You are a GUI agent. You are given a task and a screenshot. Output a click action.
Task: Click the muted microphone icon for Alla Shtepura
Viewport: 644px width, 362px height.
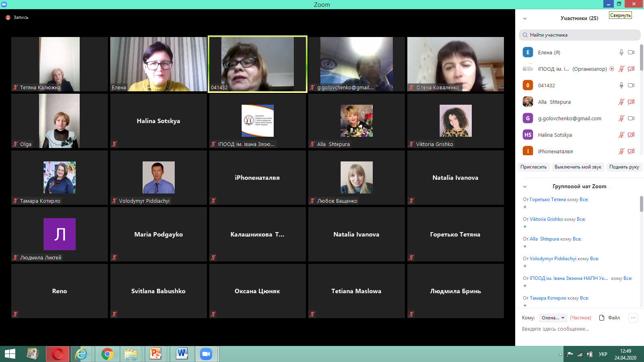621,102
